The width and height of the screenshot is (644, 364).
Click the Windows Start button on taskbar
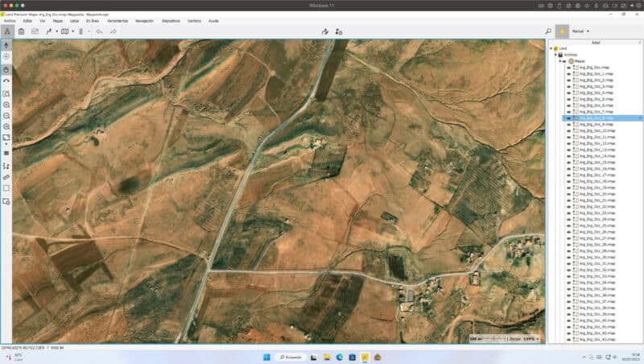tap(266, 357)
